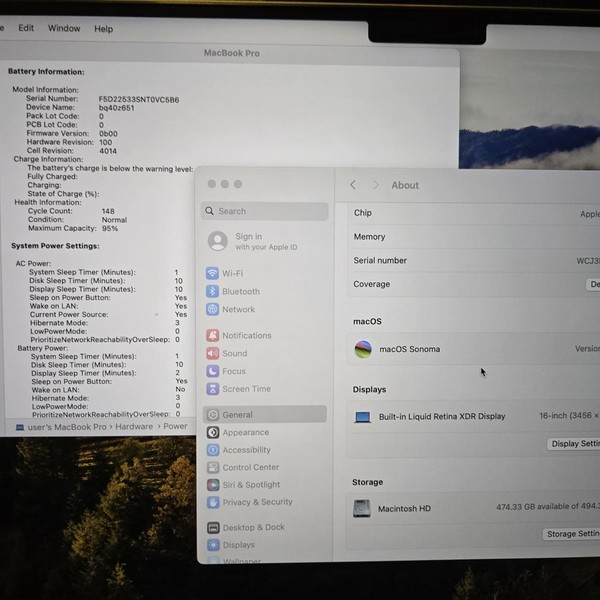This screenshot has height=600, width=600.
Task: Click Power in the System Information path bar
Action: [x=175, y=426]
